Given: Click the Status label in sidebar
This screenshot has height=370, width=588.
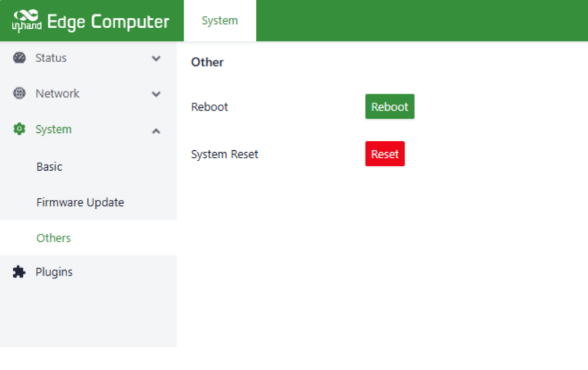Looking at the screenshot, I should 51,58.
